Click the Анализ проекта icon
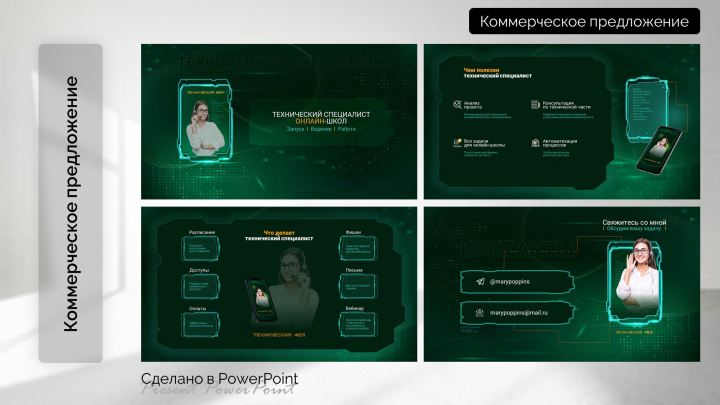 [x=457, y=105]
